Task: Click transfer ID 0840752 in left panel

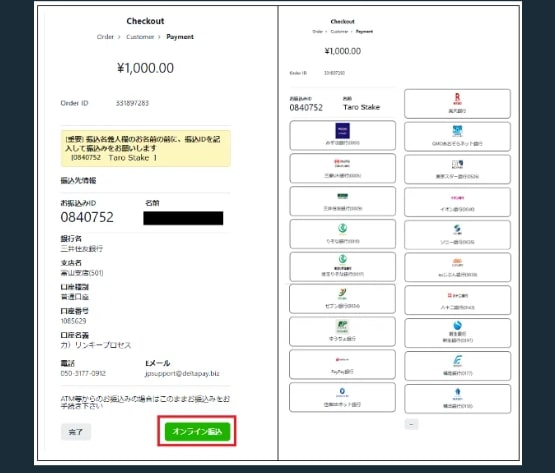Action: tap(87, 217)
